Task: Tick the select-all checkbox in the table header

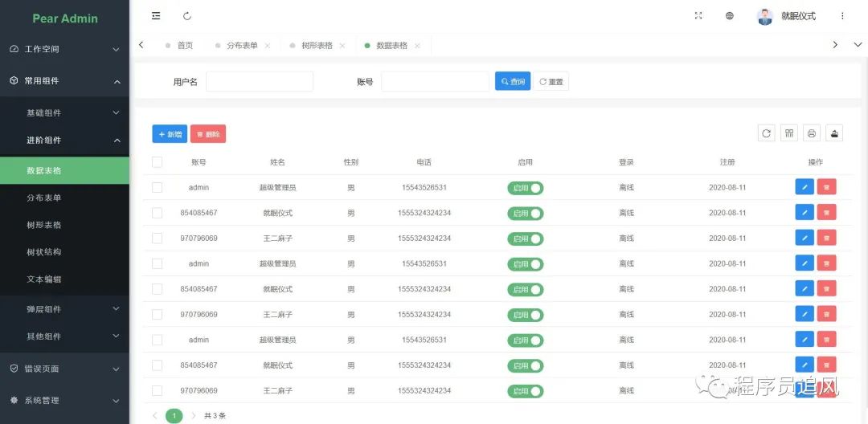Action: point(158,162)
